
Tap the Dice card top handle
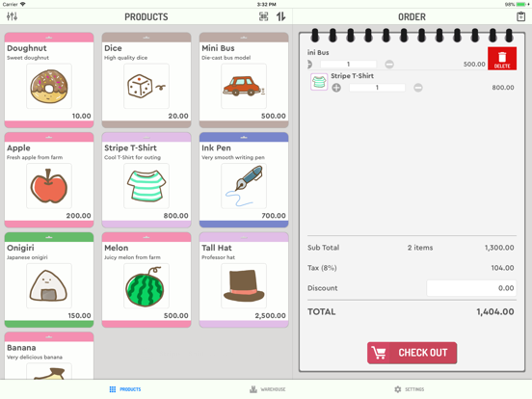tap(146, 38)
